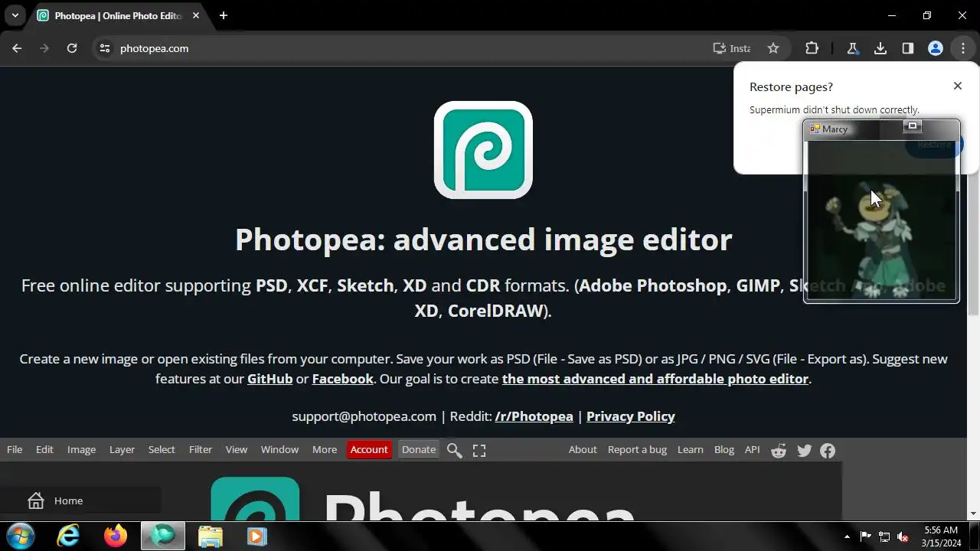Click the Donate button

[419, 450]
